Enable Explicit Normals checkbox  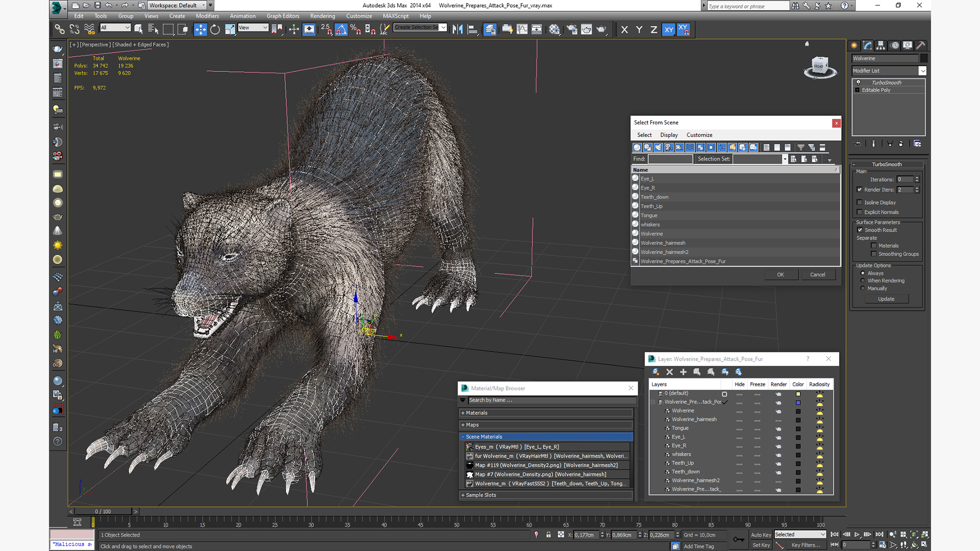[860, 212]
